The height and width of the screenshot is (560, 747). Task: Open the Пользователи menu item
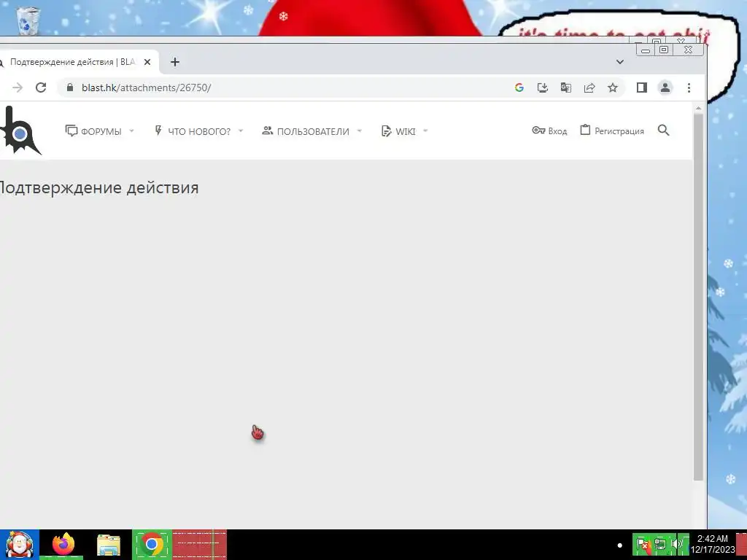click(x=306, y=131)
